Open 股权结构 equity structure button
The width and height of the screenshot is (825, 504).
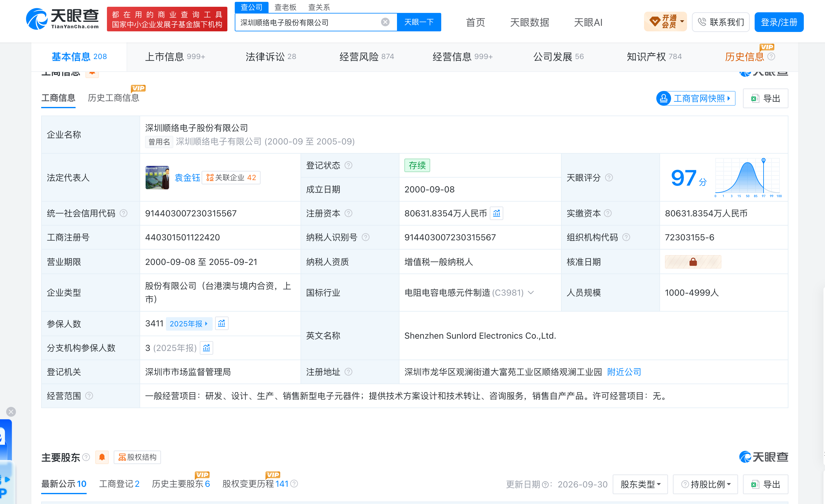[x=137, y=457]
